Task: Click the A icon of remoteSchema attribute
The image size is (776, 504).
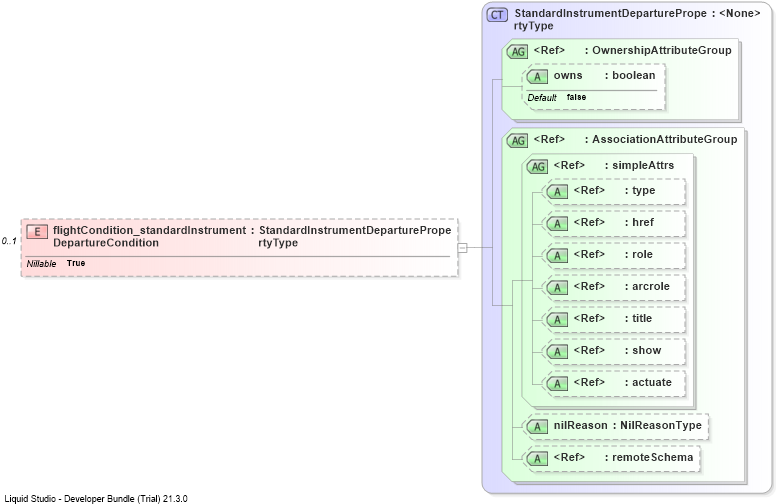Action: (x=537, y=458)
